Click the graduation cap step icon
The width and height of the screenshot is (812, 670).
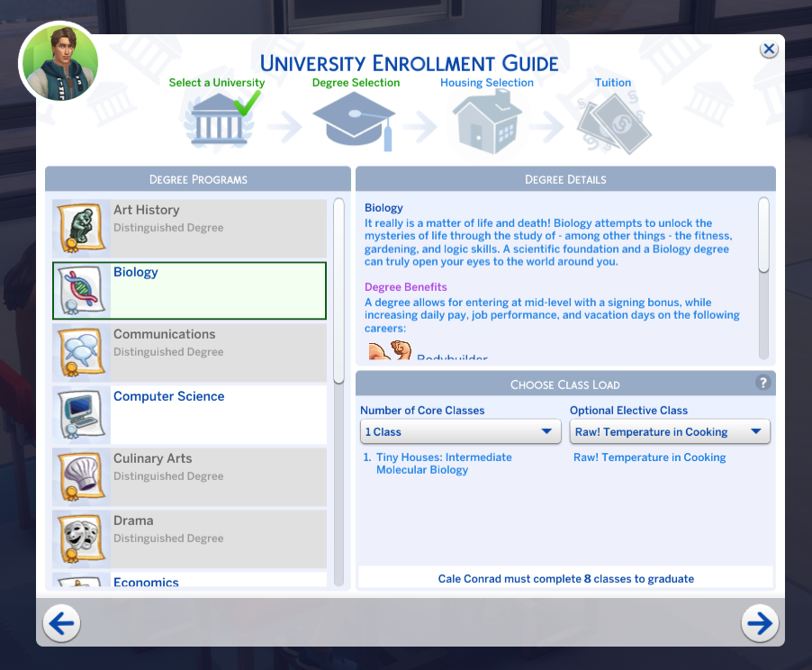354,122
